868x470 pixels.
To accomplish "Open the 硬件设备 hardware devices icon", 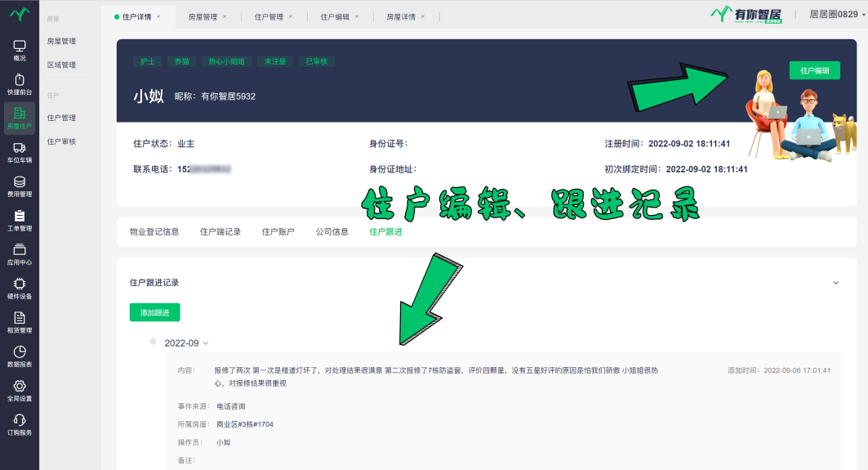I will pyautogui.click(x=19, y=284).
